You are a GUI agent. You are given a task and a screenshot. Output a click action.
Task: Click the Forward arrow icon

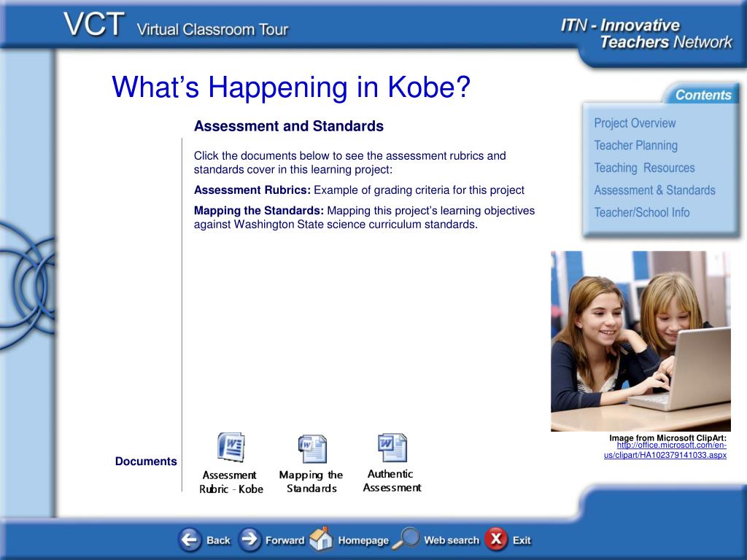coord(249,540)
